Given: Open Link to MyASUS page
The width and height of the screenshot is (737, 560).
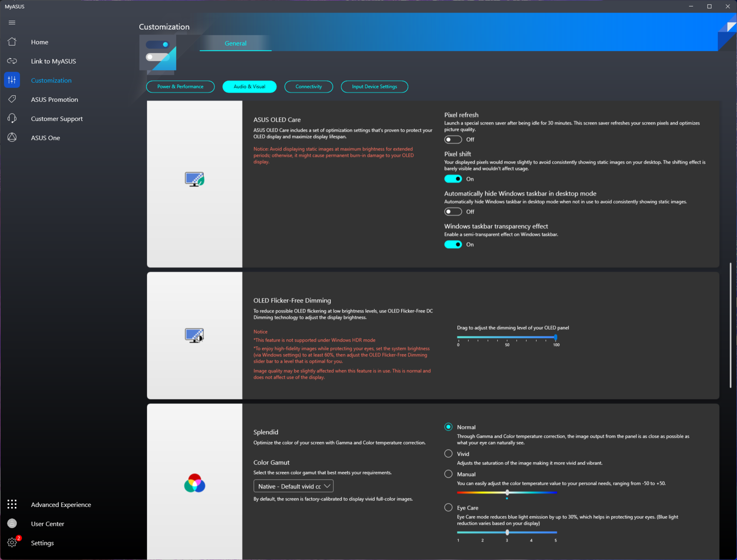Looking at the screenshot, I should tap(53, 61).
